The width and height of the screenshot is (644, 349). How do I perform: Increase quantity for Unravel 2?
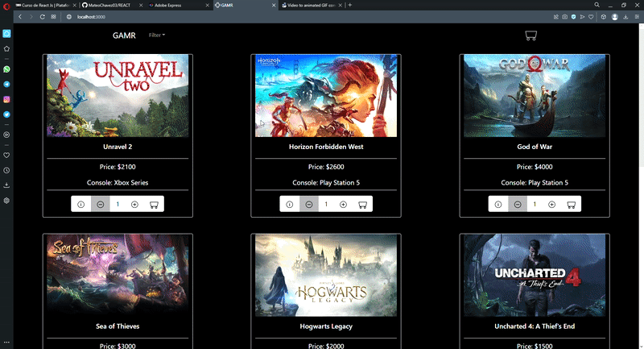[x=134, y=204]
